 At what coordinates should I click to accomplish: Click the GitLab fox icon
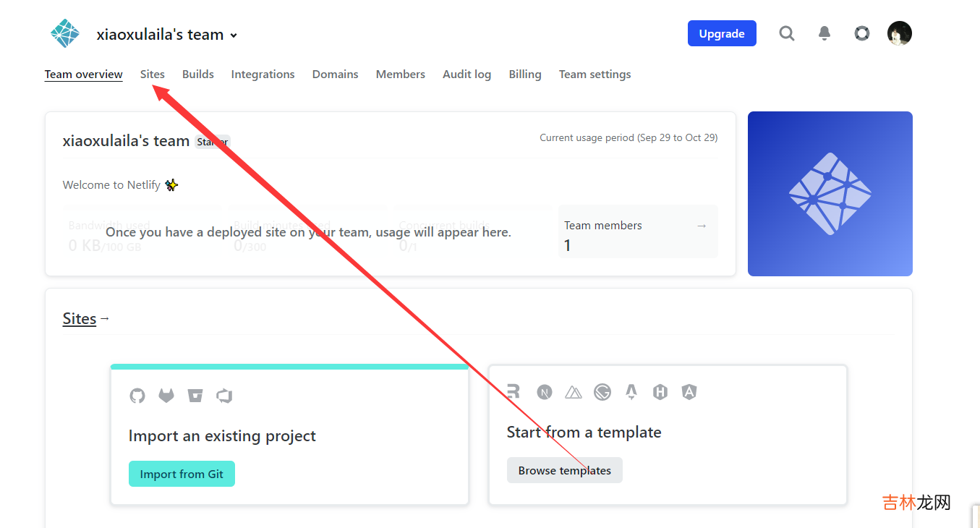pyautogui.click(x=166, y=396)
